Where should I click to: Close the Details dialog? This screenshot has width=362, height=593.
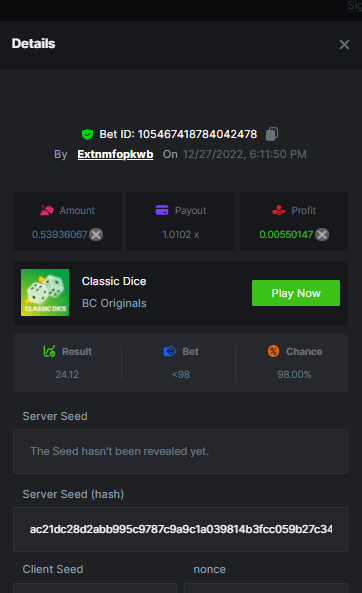tap(344, 45)
